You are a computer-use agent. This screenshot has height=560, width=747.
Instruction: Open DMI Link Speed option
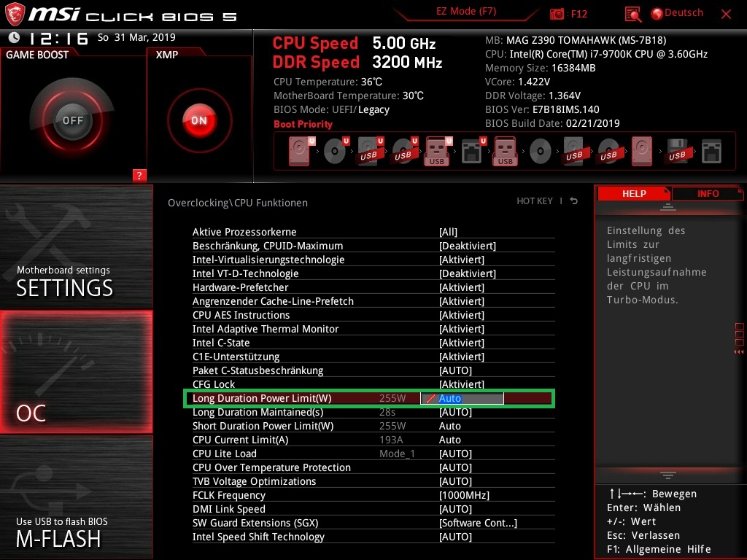(373, 508)
